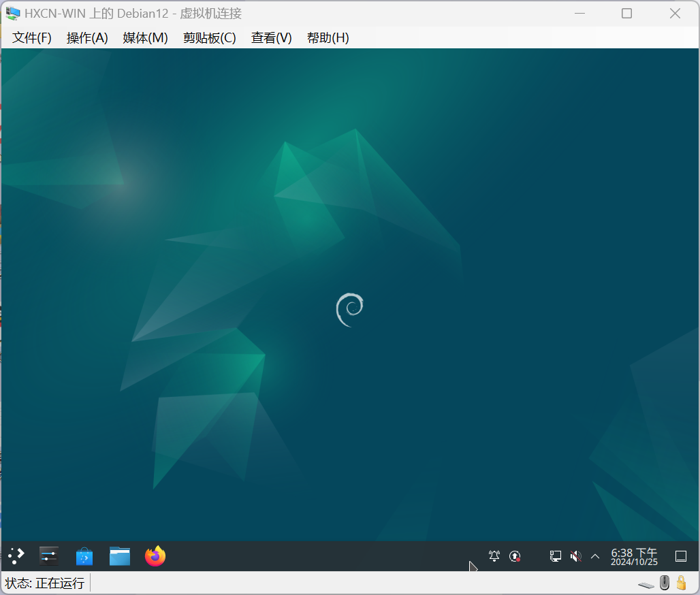700x595 pixels.
Task: Open the Dolphin file manager icon
Action: [120, 556]
